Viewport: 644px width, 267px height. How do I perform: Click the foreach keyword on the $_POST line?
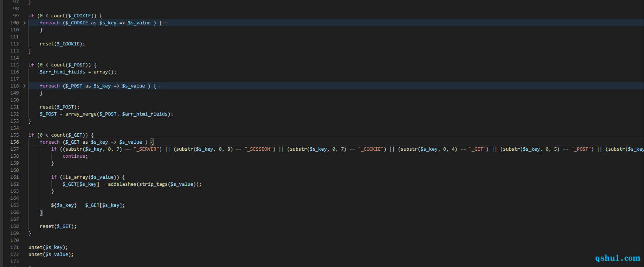click(x=50, y=86)
